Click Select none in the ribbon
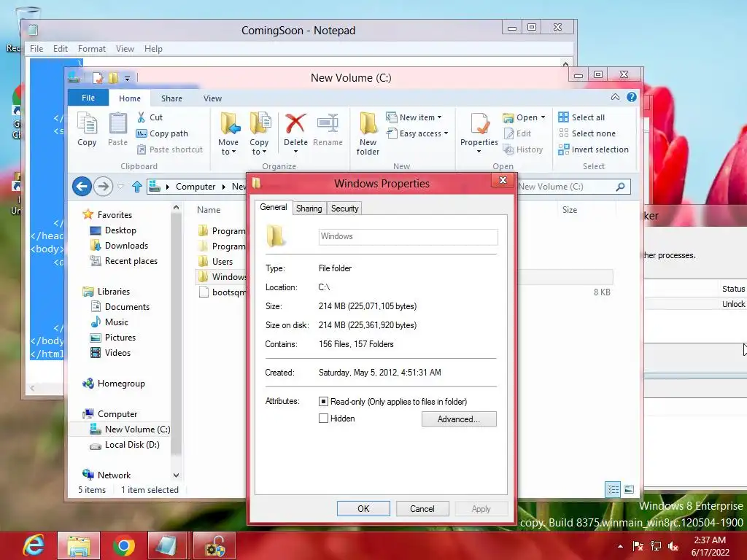747x560 pixels. (587, 133)
